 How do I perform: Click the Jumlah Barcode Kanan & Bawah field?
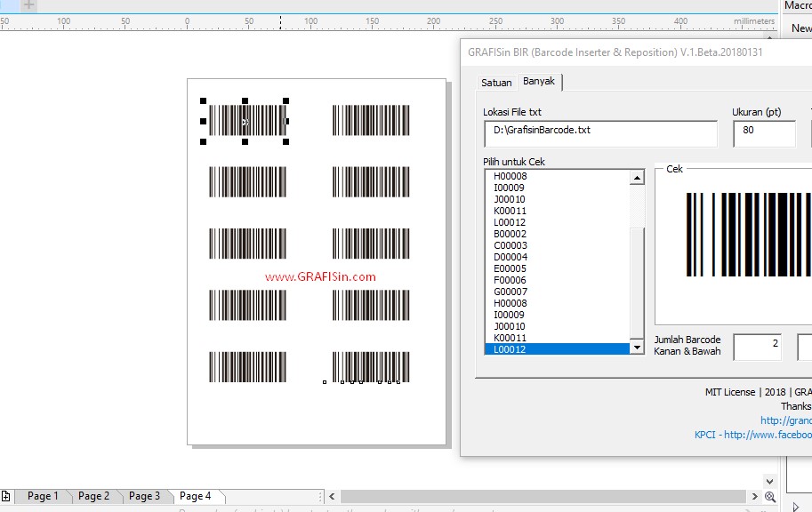click(x=757, y=347)
